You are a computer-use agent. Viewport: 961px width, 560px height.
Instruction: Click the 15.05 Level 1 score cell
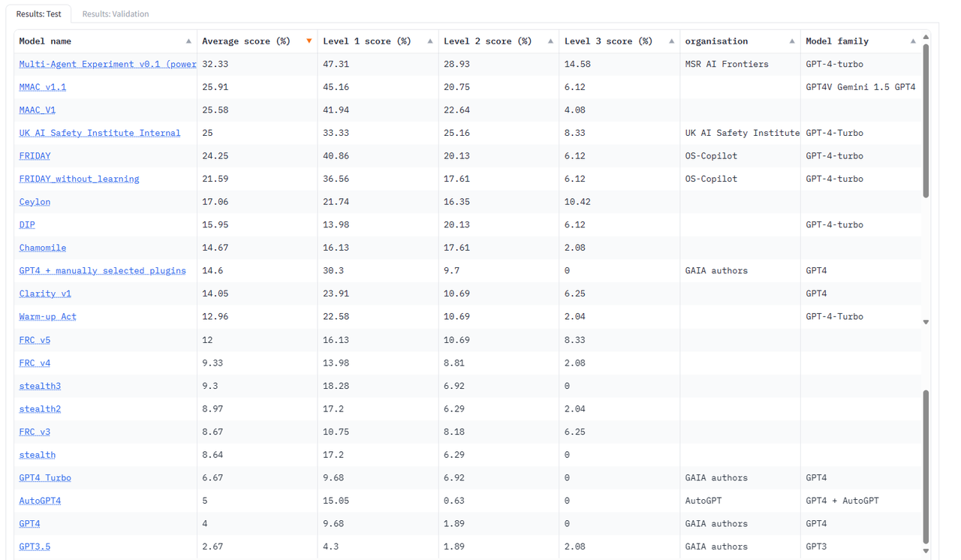[378, 501]
